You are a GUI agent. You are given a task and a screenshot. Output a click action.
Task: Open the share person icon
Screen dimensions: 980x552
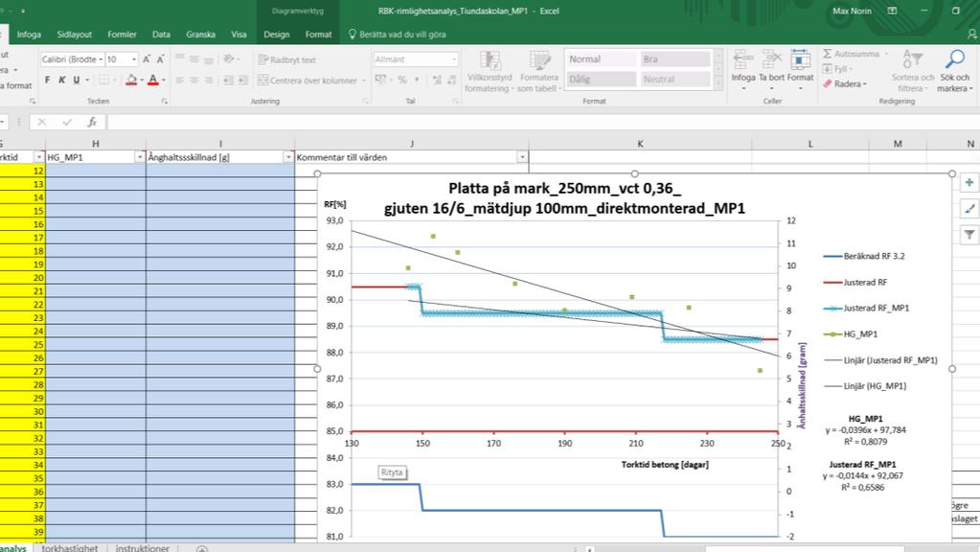pos(972,34)
